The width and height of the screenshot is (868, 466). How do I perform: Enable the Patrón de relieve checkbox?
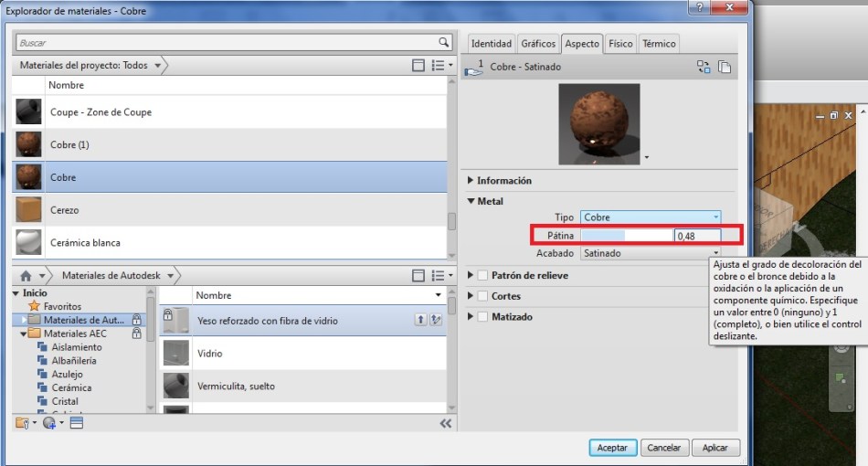point(482,275)
